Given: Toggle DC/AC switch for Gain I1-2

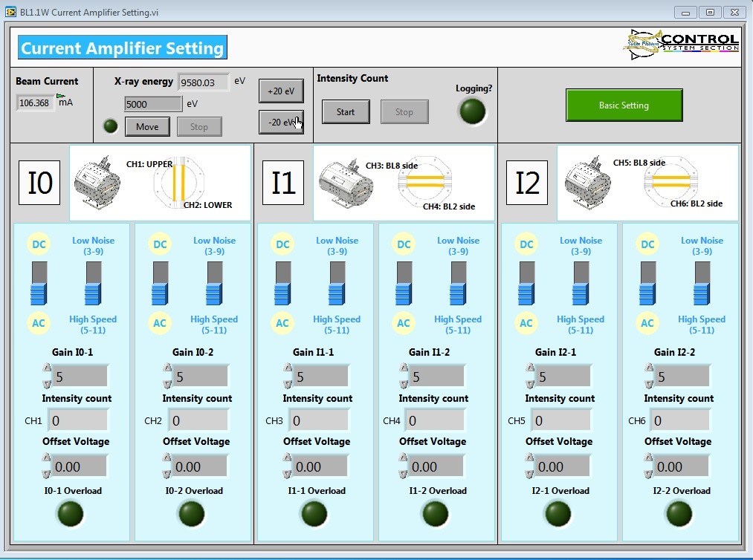Looking at the screenshot, I should click(404, 284).
